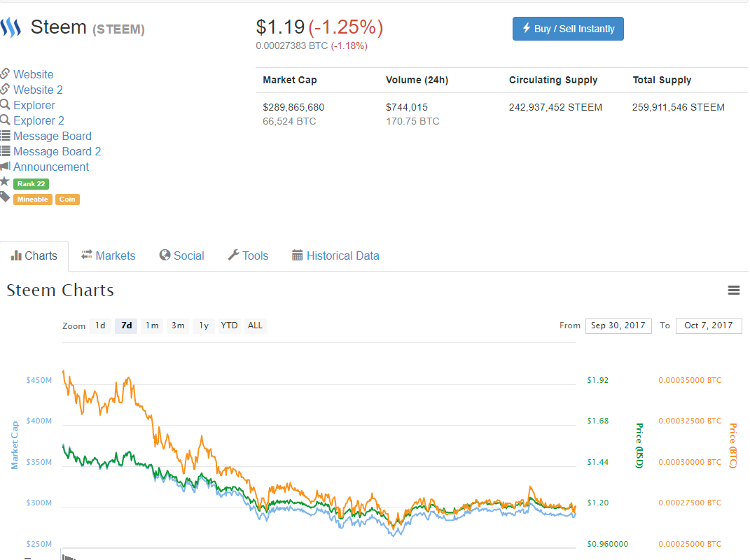
Task: Click the Price (BTC) axis label
Action: coord(732,446)
